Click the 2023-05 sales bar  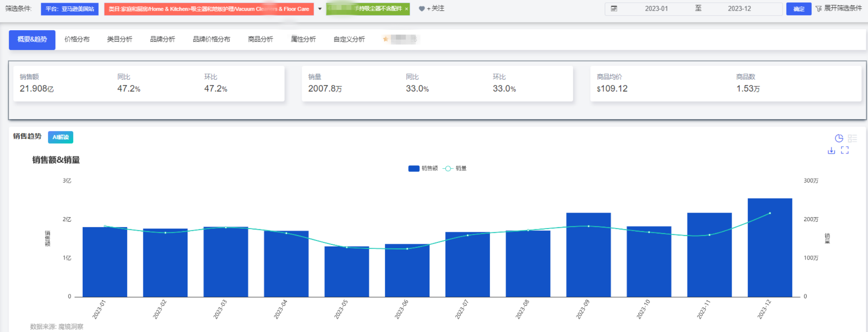click(x=347, y=272)
